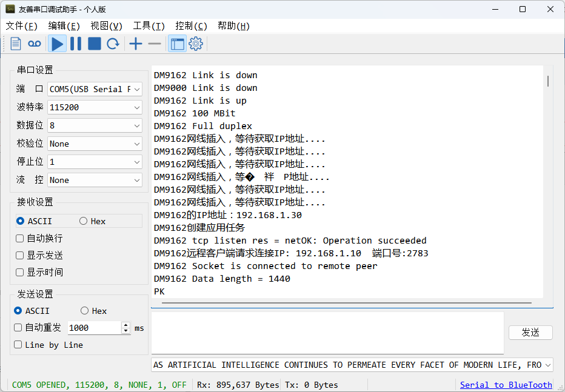Screen dimensions: 565x392
Task: Expand the send history dropdown
Action: coord(548,365)
